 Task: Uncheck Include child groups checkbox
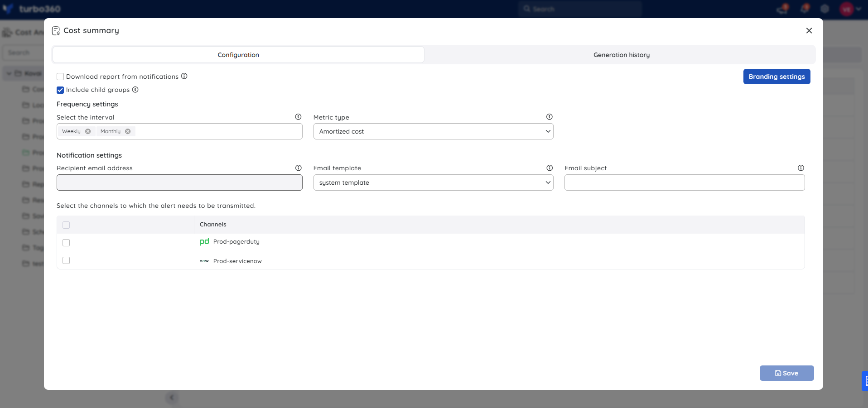click(60, 90)
